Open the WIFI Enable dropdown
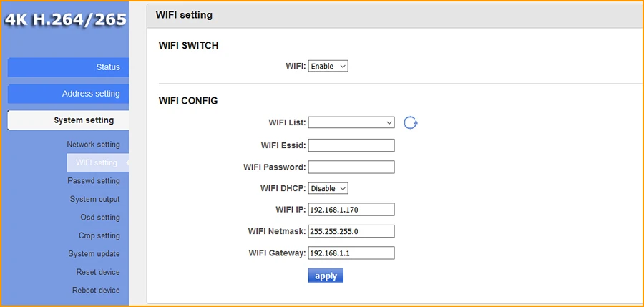This screenshot has width=644, height=307. pos(328,66)
